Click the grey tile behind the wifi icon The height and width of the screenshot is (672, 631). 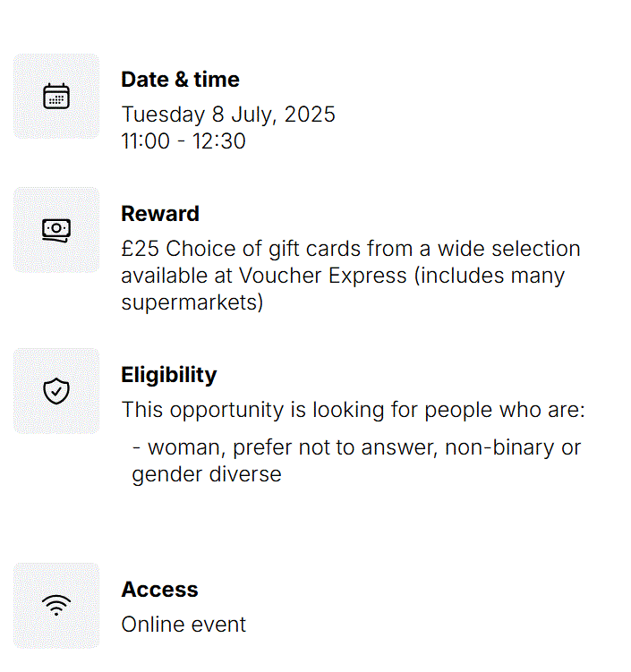pos(56,606)
